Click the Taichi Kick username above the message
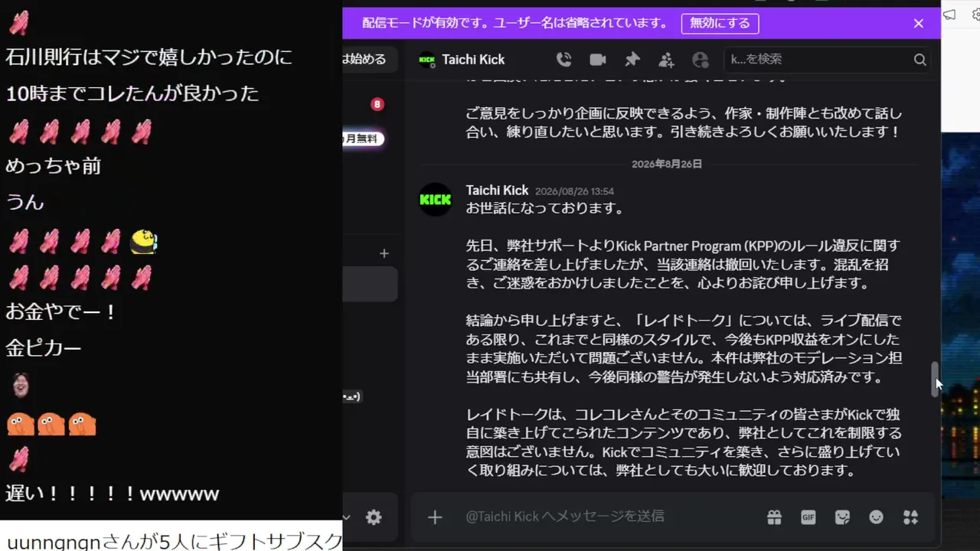The height and width of the screenshot is (551, 980). pos(497,190)
